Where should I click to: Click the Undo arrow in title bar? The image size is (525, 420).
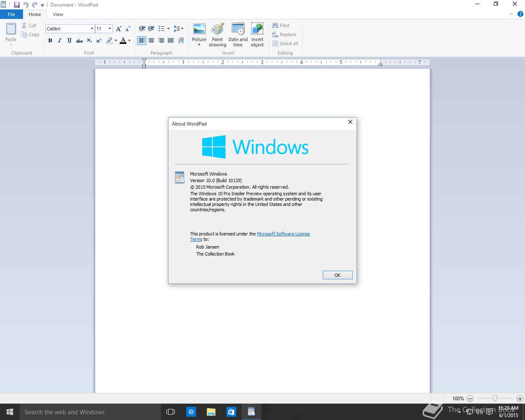(x=26, y=5)
